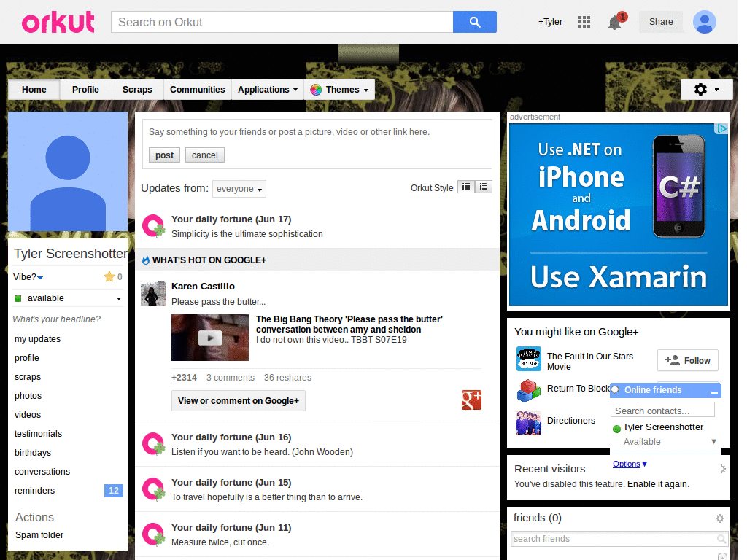Open the notifications bell icon
Viewport: 747px width, 560px height.
(x=615, y=23)
